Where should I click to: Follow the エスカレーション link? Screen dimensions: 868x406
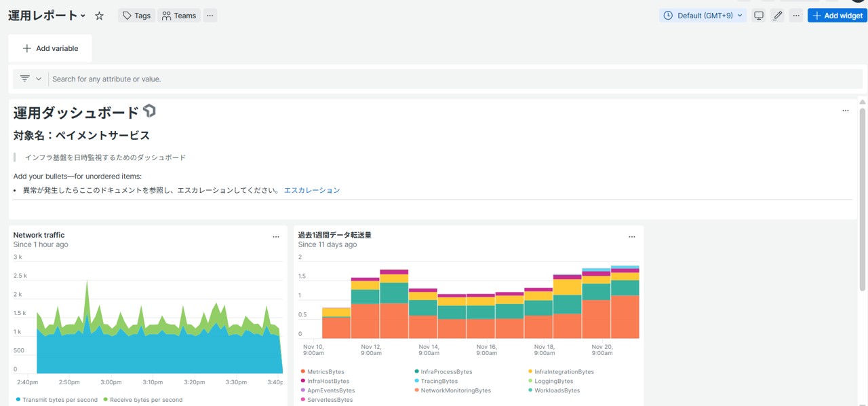click(312, 191)
